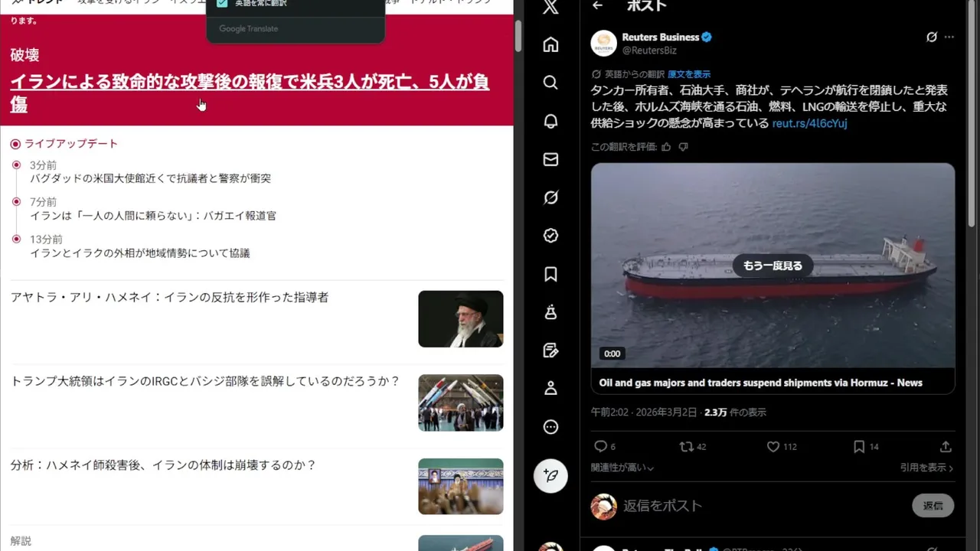Open missiles display thumbnail
The width and height of the screenshot is (980, 551).
pyautogui.click(x=461, y=403)
